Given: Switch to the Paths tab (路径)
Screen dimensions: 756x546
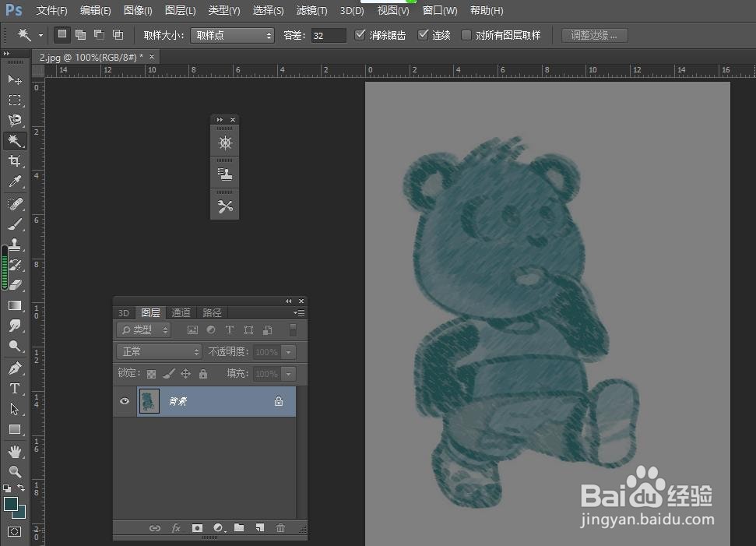Looking at the screenshot, I should point(212,312).
